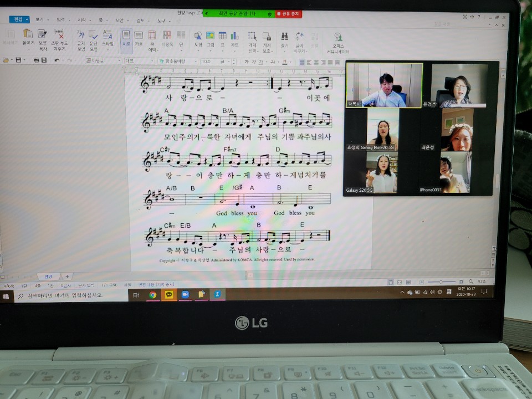Image resolution: width=532 pixels, height=399 pixels.
Task: Toggle left paragraph alignment
Action: pos(309,63)
